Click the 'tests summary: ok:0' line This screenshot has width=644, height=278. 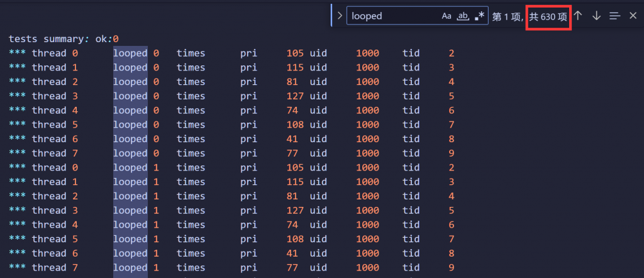tap(64, 39)
